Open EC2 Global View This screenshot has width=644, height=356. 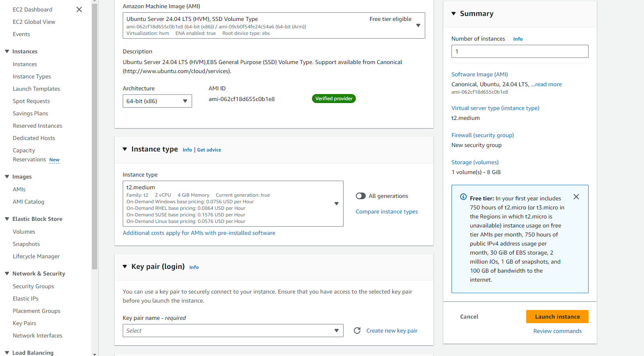tap(34, 22)
